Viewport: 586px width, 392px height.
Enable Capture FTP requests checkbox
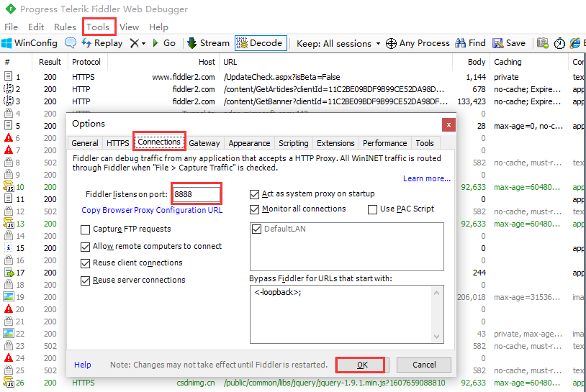click(x=85, y=229)
